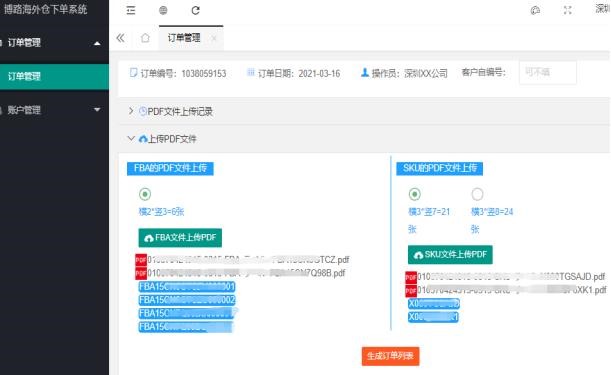Click the SKU的PDF文件上传 heading label
The image size is (611, 375).
point(440,168)
